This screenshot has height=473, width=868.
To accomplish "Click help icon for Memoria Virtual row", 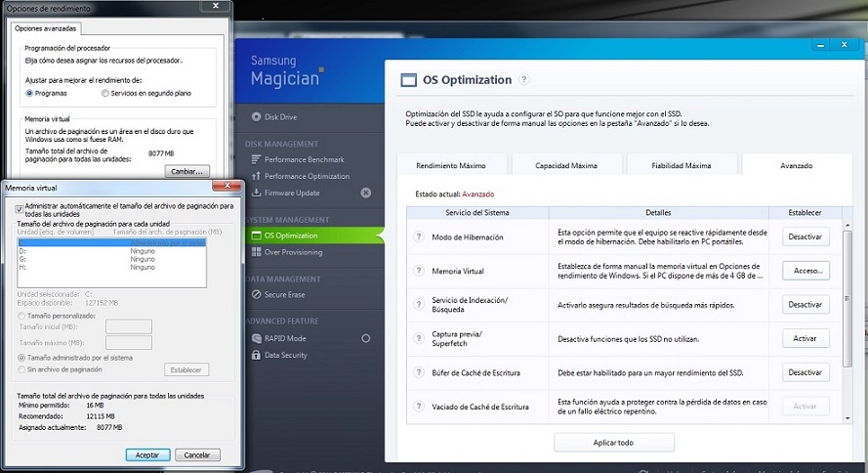I will [x=419, y=271].
